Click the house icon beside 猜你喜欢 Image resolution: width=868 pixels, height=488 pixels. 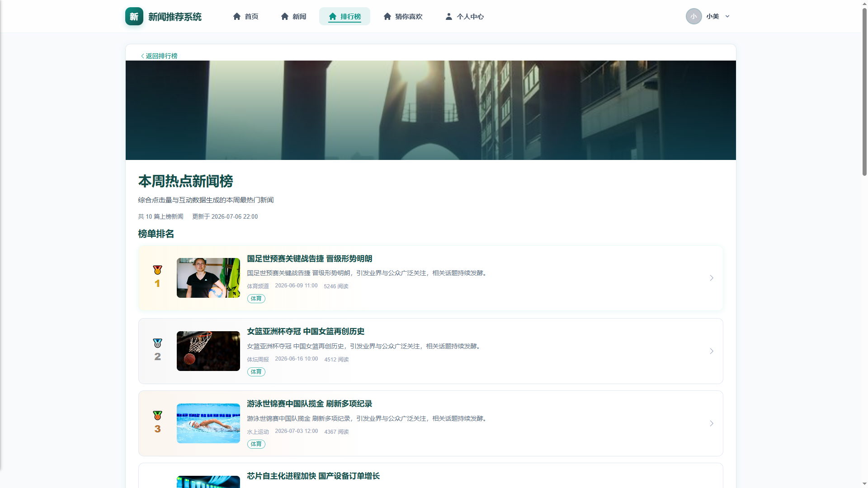click(x=387, y=16)
